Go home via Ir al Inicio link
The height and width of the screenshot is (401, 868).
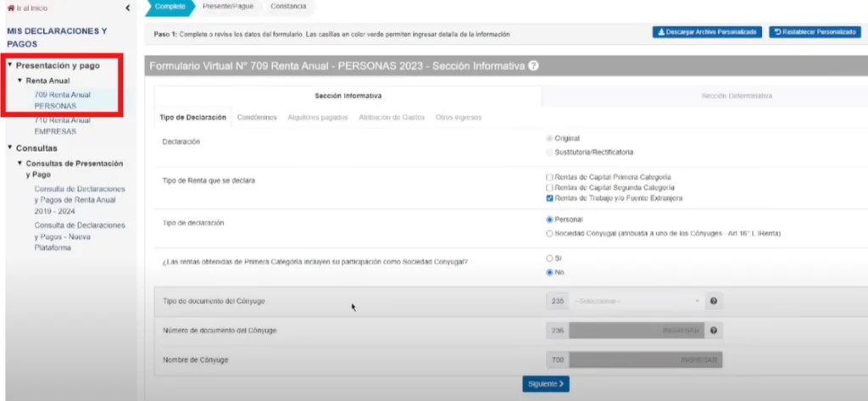point(27,8)
